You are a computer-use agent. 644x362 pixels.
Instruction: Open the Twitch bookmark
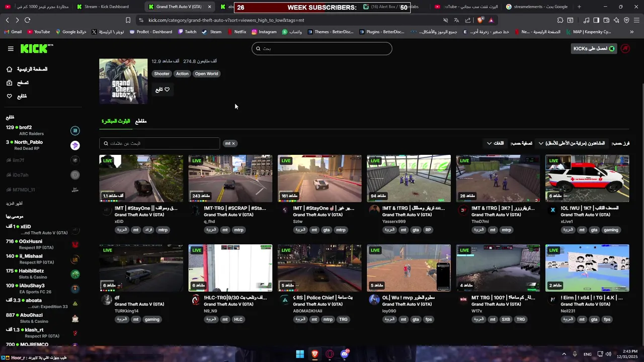187,32
